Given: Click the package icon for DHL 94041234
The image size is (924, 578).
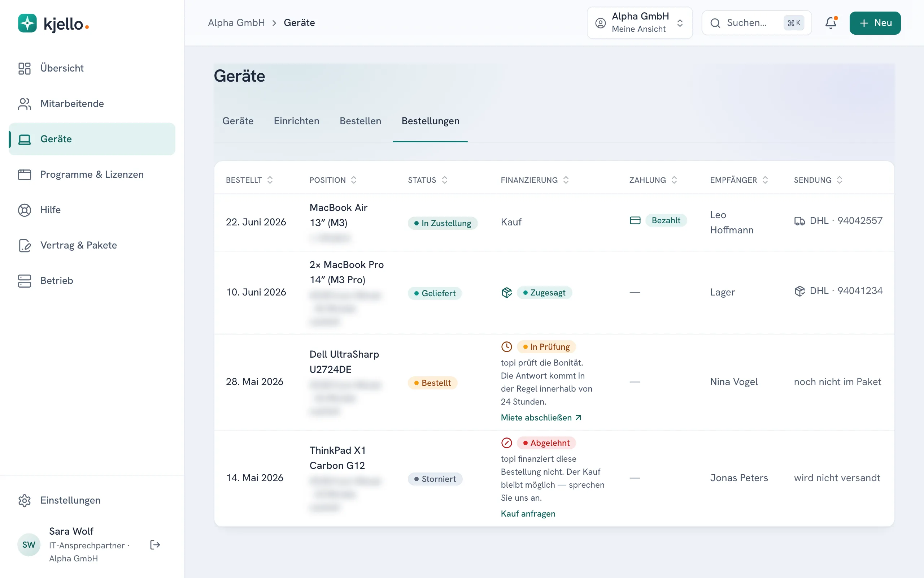Looking at the screenshot, I should click(x=799, y=291).
